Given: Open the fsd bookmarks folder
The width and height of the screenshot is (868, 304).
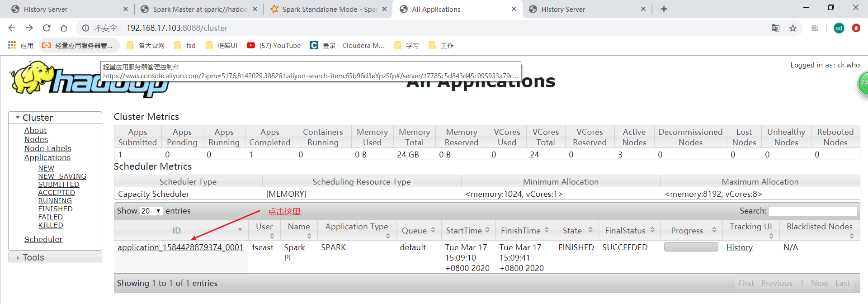Looking at the screenshot, I should click(x=185, y=45).
